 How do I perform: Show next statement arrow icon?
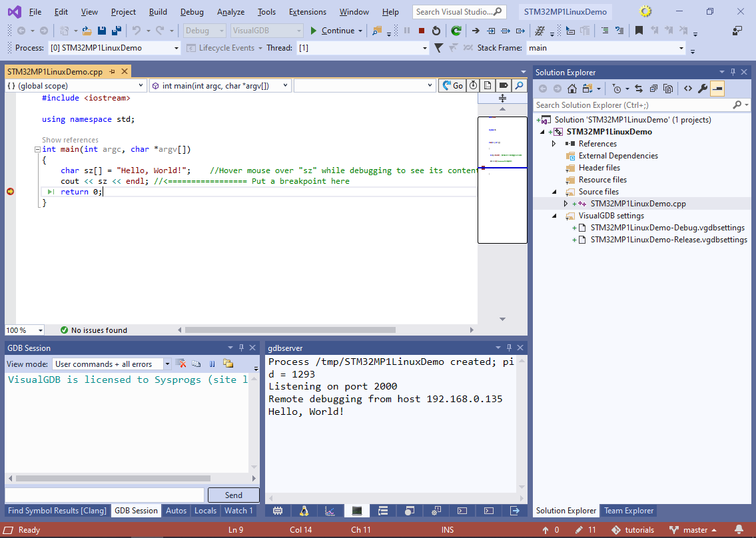[476, 31]
